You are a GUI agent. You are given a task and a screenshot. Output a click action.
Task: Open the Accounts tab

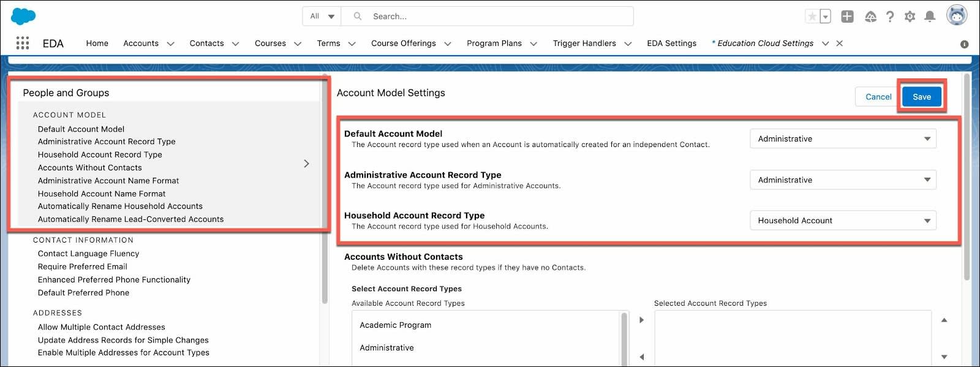pyautogui.click(x=141, y=44)
